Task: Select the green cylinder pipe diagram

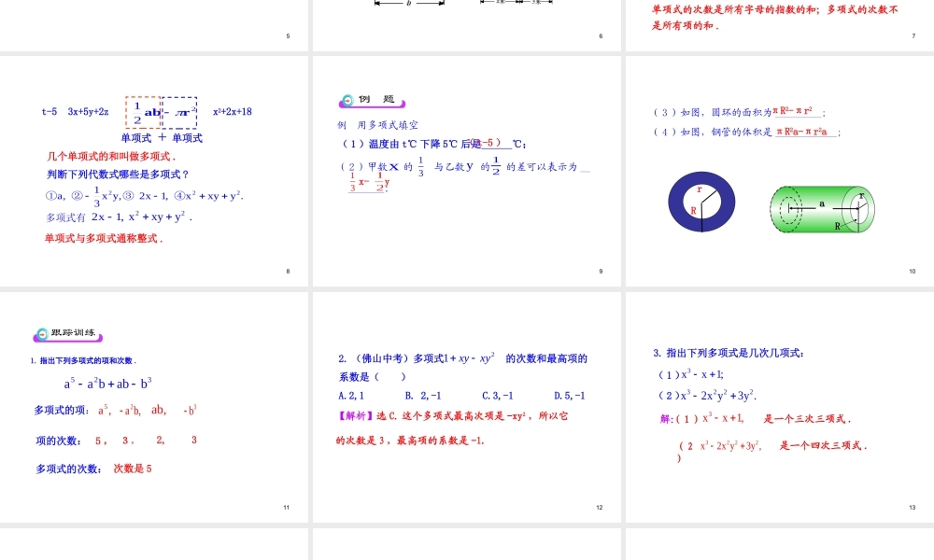Action: click(822, 207)
